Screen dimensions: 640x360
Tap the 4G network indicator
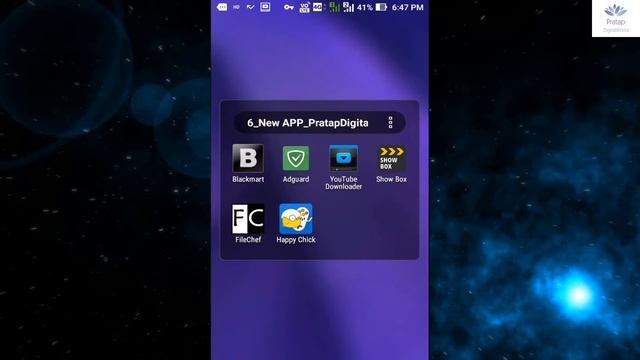coord(317,7)
